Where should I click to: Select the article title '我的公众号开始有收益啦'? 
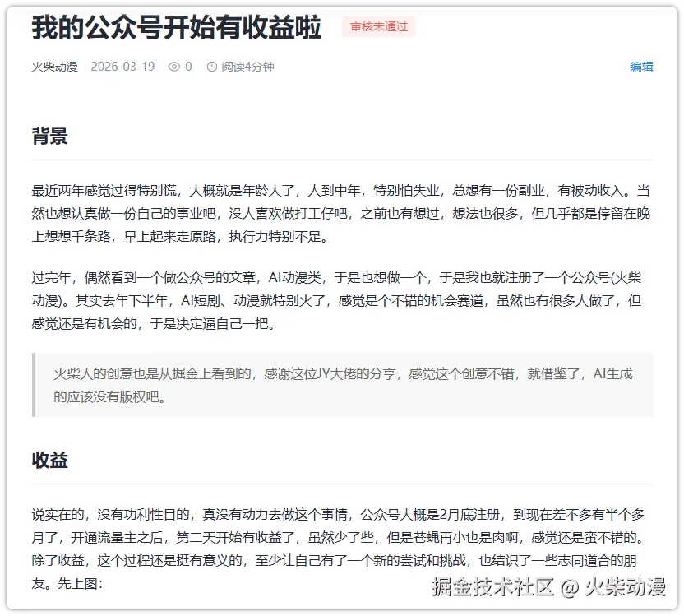click(175, 27)
